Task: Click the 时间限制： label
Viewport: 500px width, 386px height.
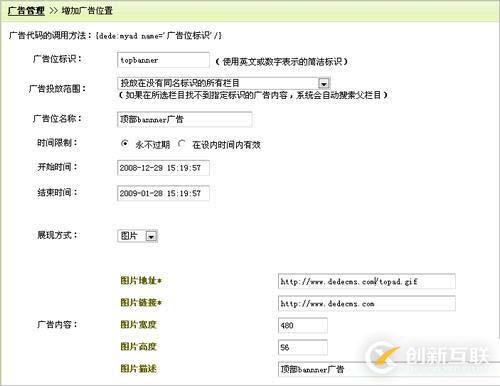Action: tap(57, 143)
